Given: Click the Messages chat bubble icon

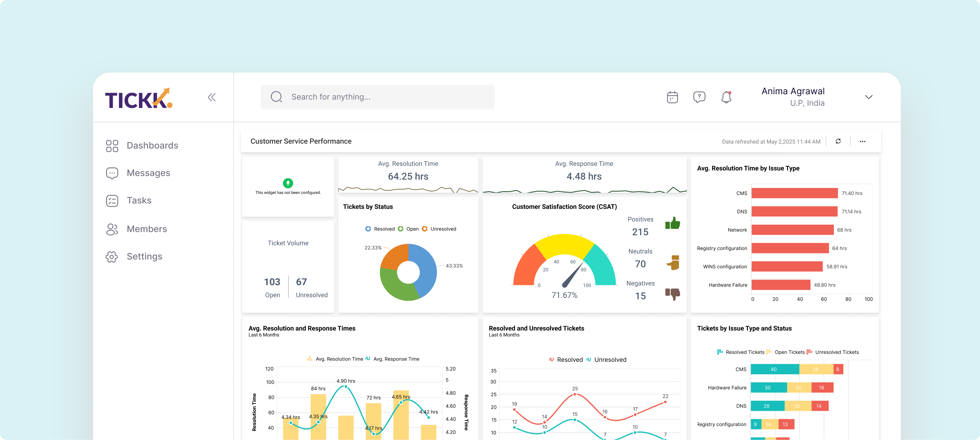Looking at the screenshot, I should pos(112,173).
